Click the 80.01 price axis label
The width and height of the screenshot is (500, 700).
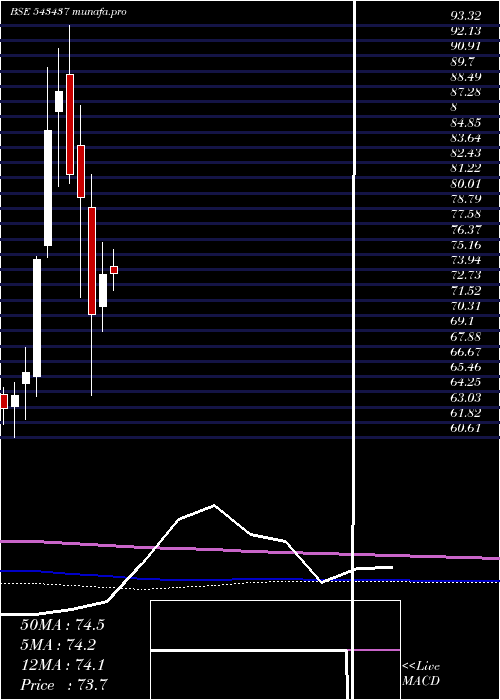[x=466, y=183]
